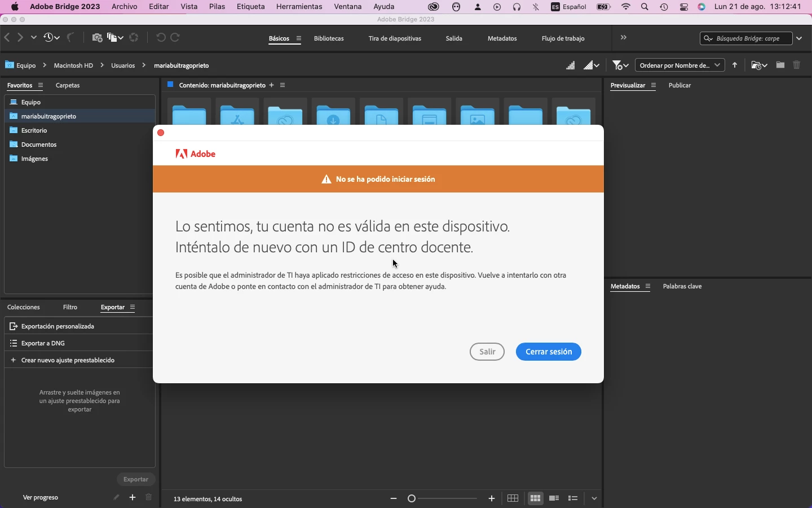The height and width of the screenshot is (508, 812).
Task: Click the thumbnail quality icon
Action: 571,65
